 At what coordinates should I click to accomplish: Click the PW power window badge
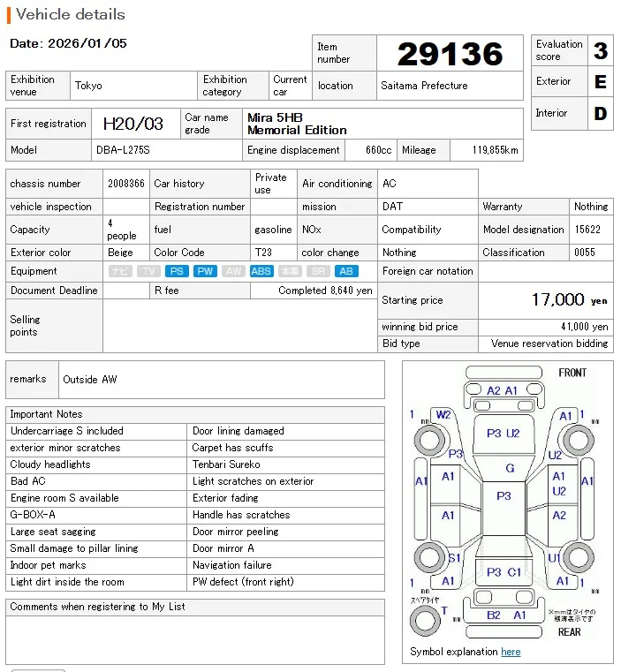click(x=205, y=271)
